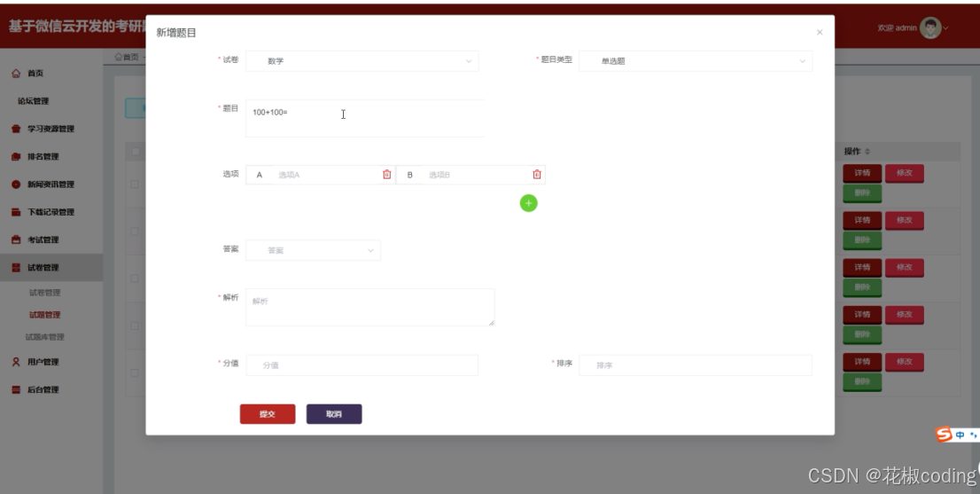Click the 操作 column header
Screen dimensions: 980x494
click(852, 152)
